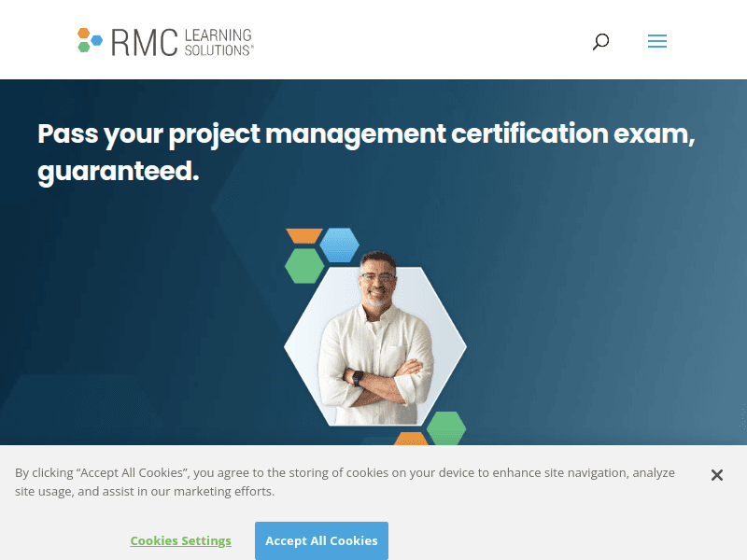Image resolution: width=747 pixels, height=560 pixels.
Task: Click the green hexagon left of the portrait
Action: pyautogui.click(x=303, y=263)
